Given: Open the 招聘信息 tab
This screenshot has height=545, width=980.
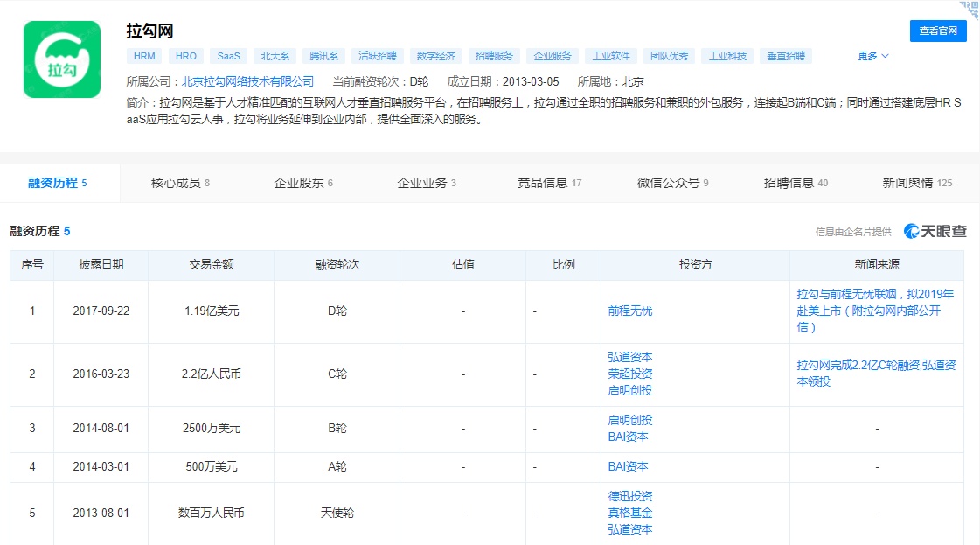Looking at the screenshot, I should tap(796, 183).
